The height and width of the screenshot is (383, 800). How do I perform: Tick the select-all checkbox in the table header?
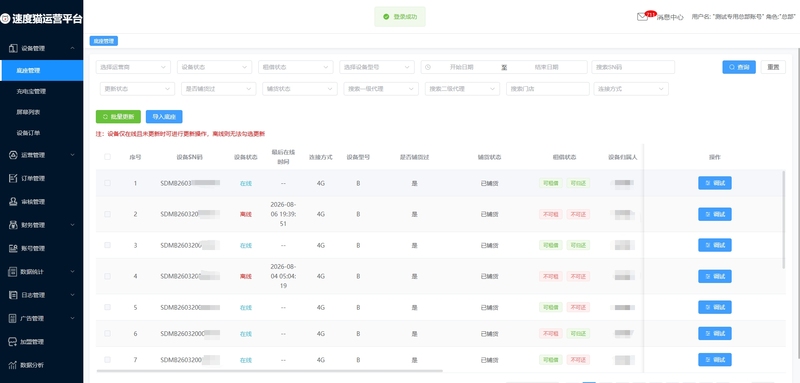107,157
